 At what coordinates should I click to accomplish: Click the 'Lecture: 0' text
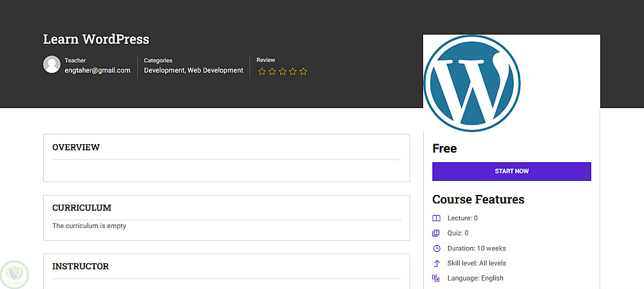click(x=462, y=218)
